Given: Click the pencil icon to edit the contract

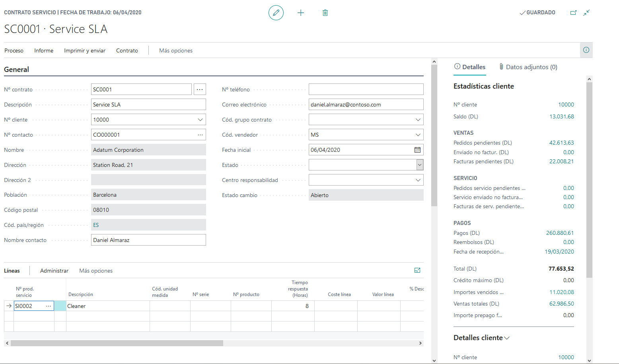Looking at the screenshot, I should pyautogui.click(x=276, y=12).
